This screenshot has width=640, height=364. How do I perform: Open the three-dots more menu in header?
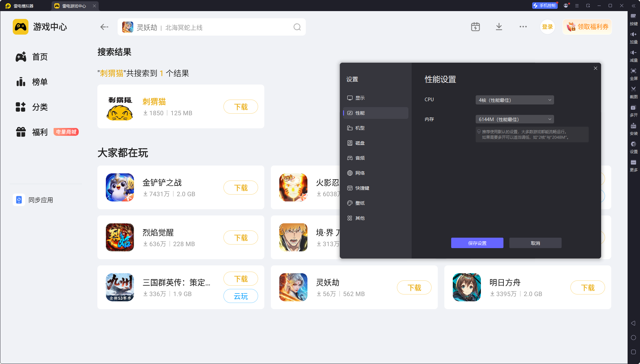(x=523, y=27)
